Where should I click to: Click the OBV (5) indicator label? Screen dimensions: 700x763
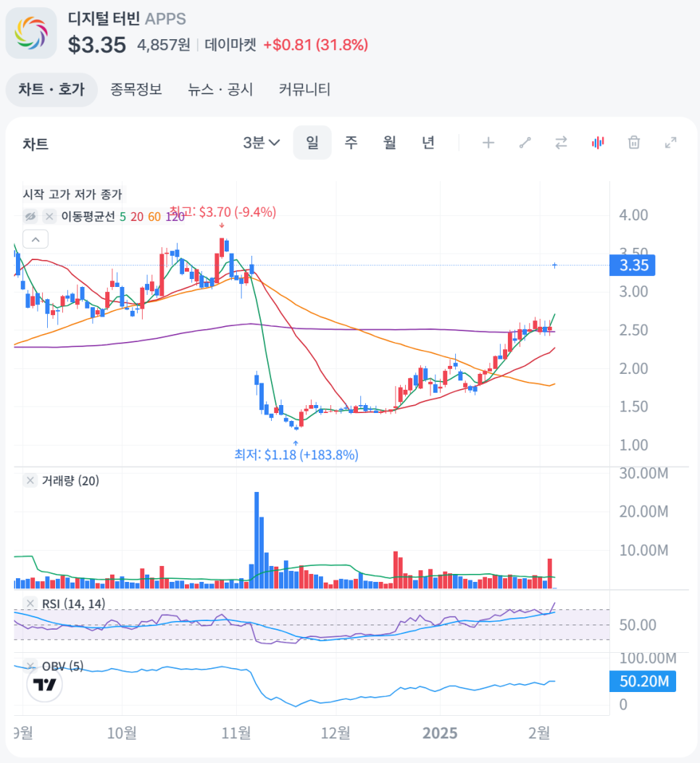(63, 666)
